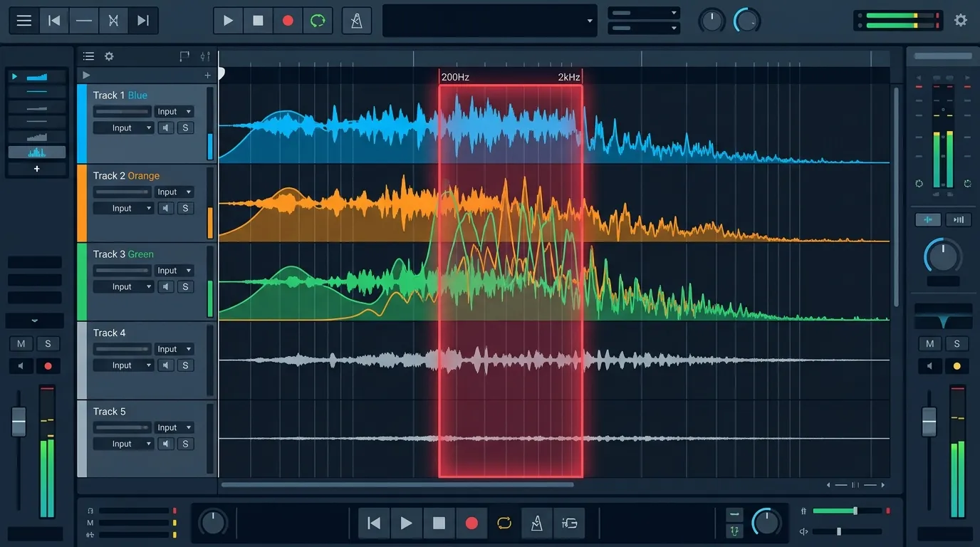Select the Track 4 header
The image size is (980, 547).
point(109,333)
